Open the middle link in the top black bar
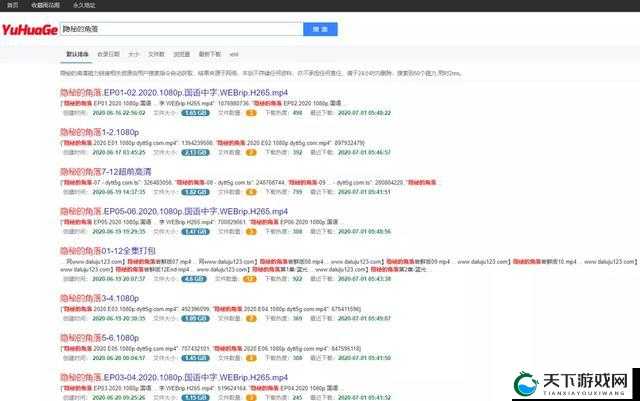Viewport: 640px width, 401px height. 45,5
